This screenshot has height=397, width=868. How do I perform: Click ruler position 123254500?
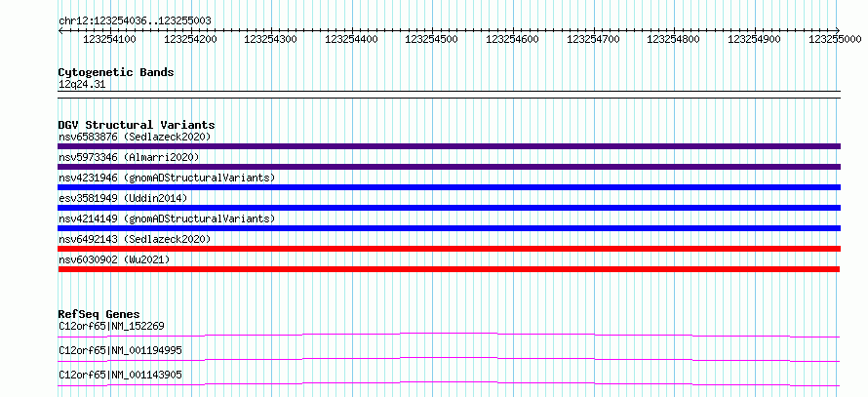pyautogui.click(x=432, y=39)
